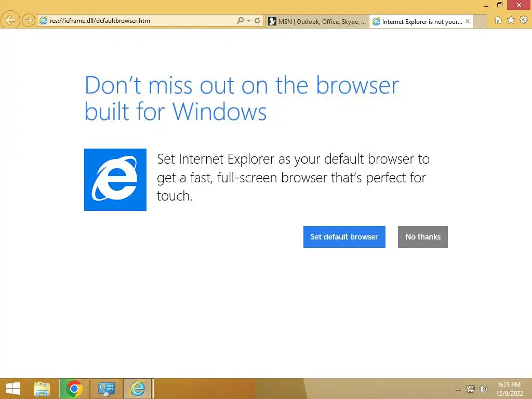Image resolution: width=532 pixels, height=399 pixels.
Task: Dismiss with the No thanks button
Action: coord(423,237)
